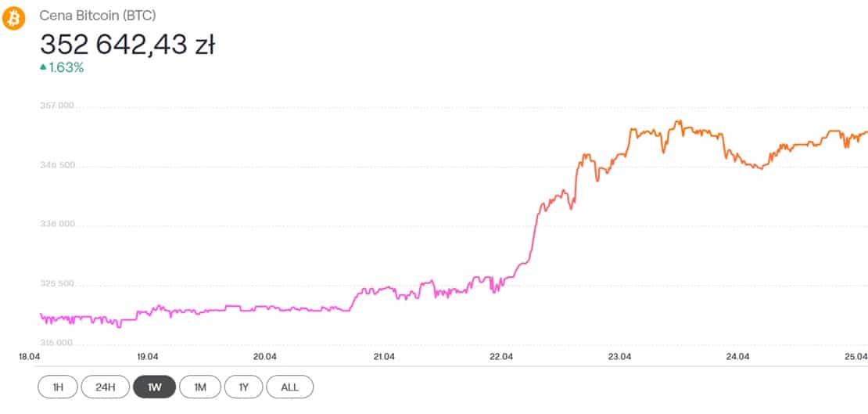Select the 1H time range
Viewport: 868px width, 414px height.
[58, 387]
